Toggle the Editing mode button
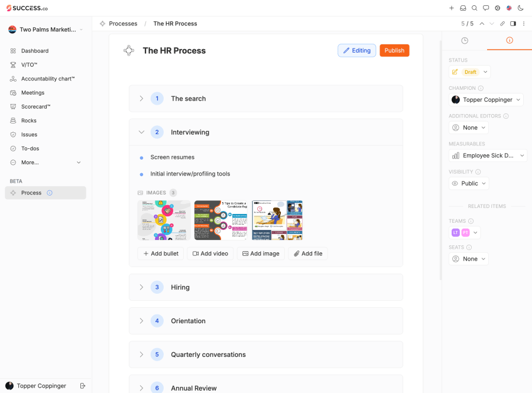This screenshot has width=532, height=393. coord(356,50)
